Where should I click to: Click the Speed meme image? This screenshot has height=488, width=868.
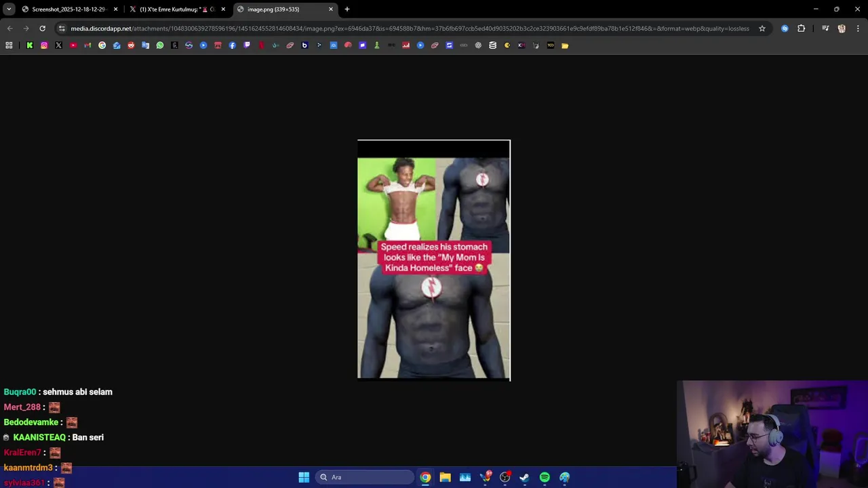[x=434, y=260]
